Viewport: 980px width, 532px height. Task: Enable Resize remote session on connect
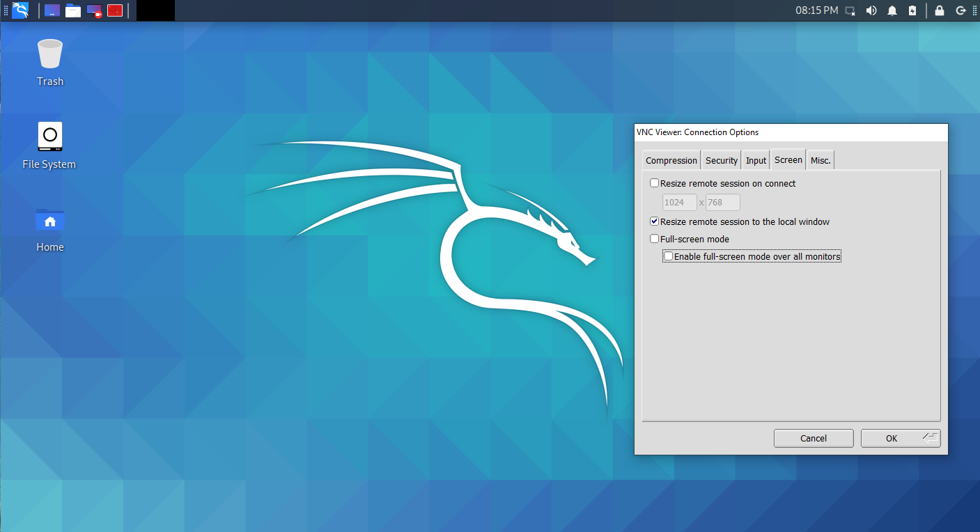(x=654, y=184)
